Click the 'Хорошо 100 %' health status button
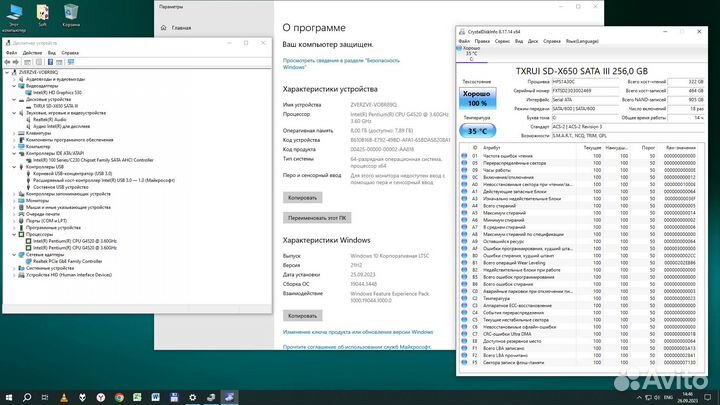 pos(477,98)
